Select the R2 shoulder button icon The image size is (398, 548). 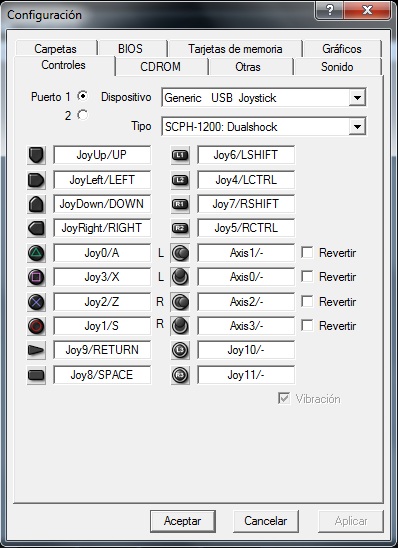coord(180,228)
